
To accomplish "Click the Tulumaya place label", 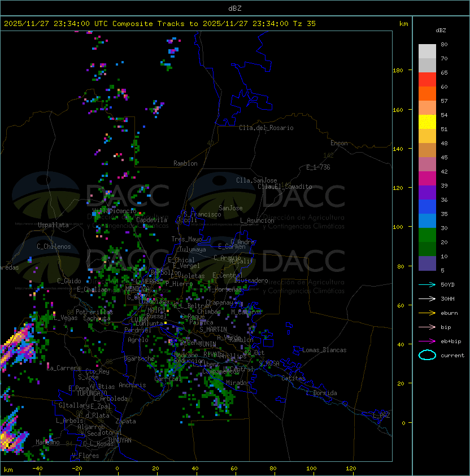I will pos(193,249).
